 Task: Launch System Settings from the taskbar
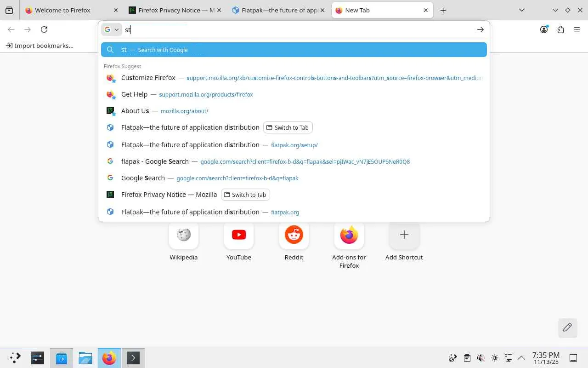[38, 358]
